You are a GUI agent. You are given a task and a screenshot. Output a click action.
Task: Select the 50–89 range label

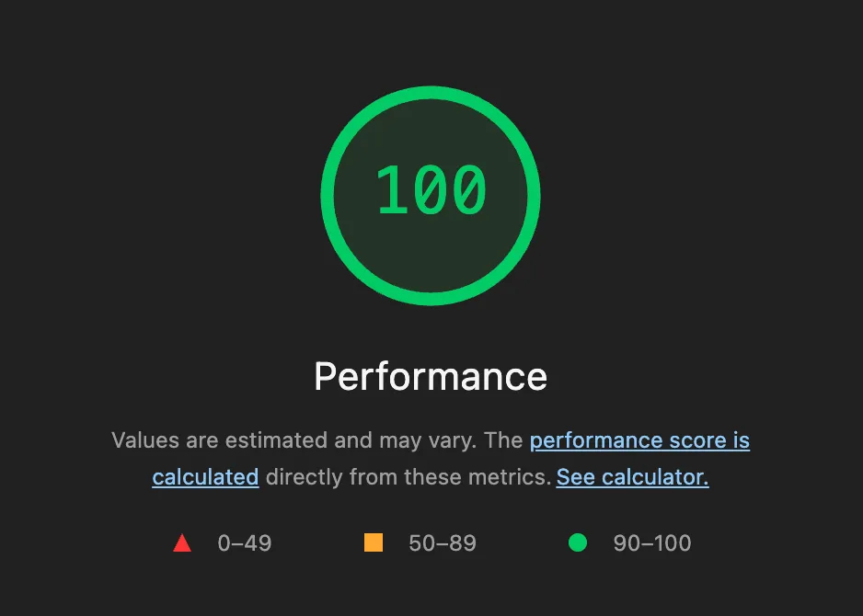(x=443, y=542)
